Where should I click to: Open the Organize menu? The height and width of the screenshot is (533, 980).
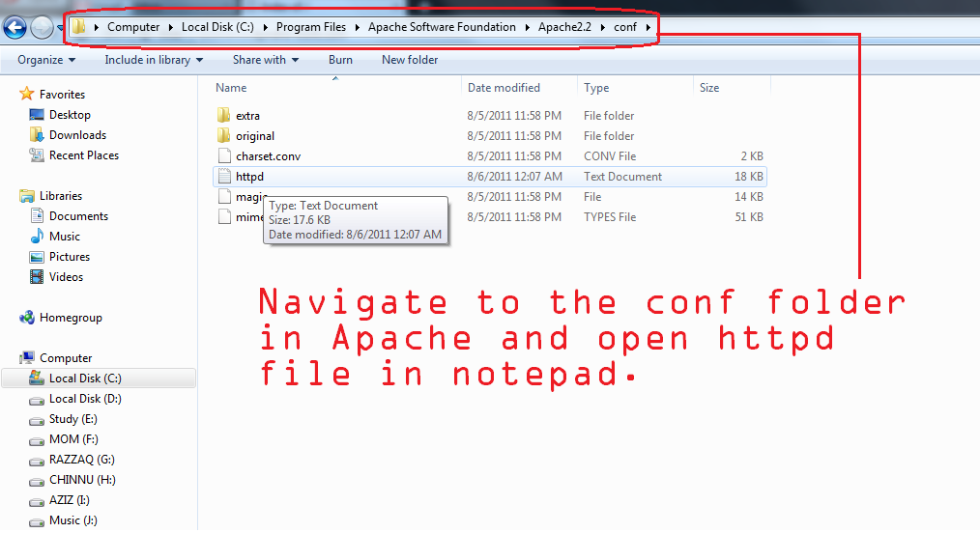point(46,60)
